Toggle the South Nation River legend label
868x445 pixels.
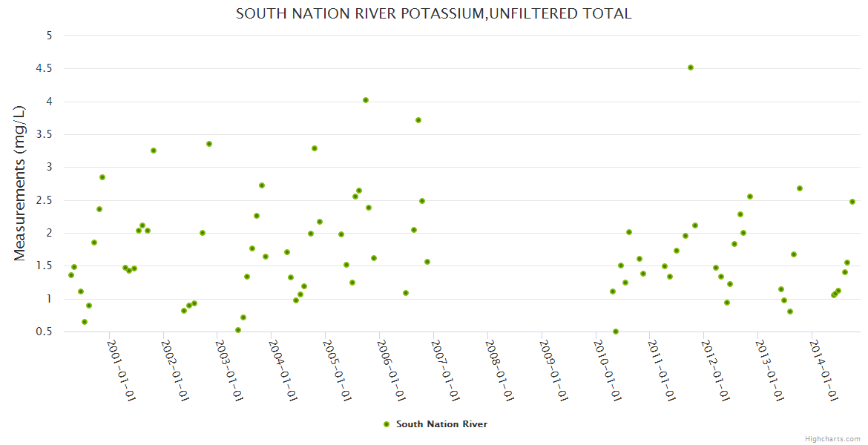(441, 424)
